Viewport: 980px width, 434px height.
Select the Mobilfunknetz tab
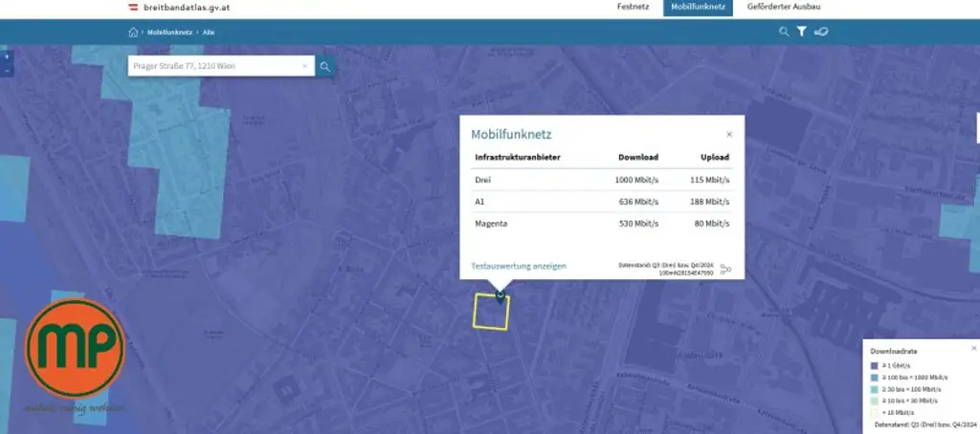(x=698, y=8)
